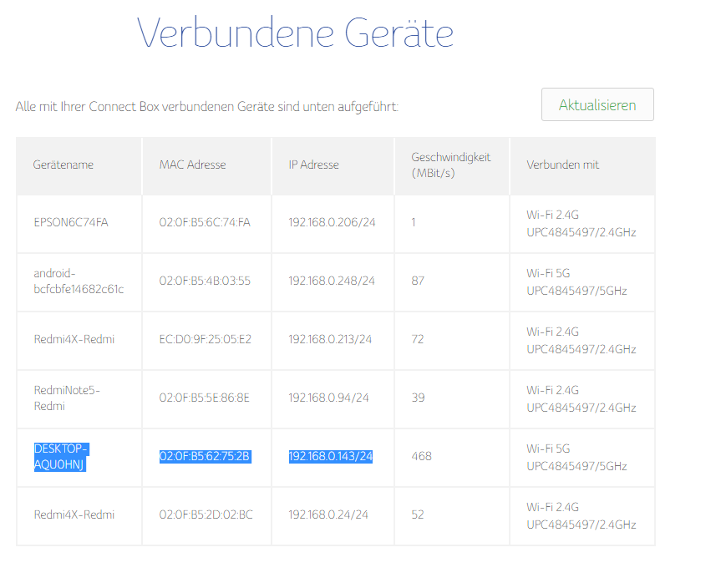
Task: Select MAC address 02:0F:B5:2D:02:BC
Action: (206, 514)
